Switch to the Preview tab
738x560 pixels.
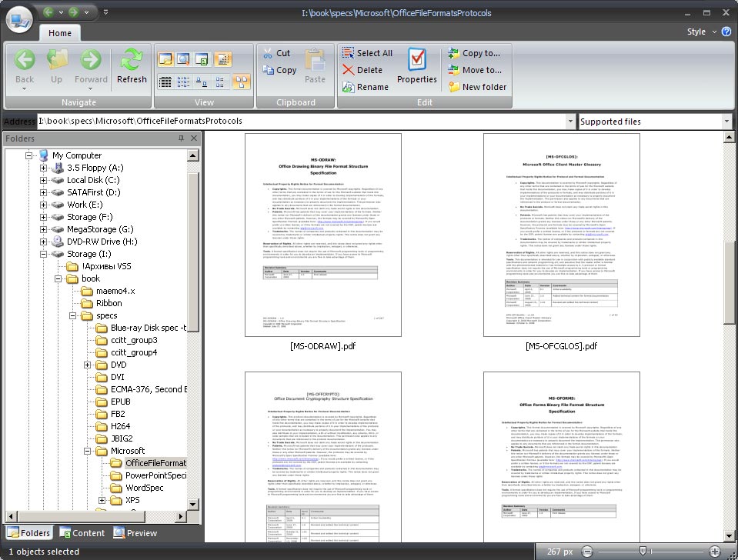tap(135, 533)
